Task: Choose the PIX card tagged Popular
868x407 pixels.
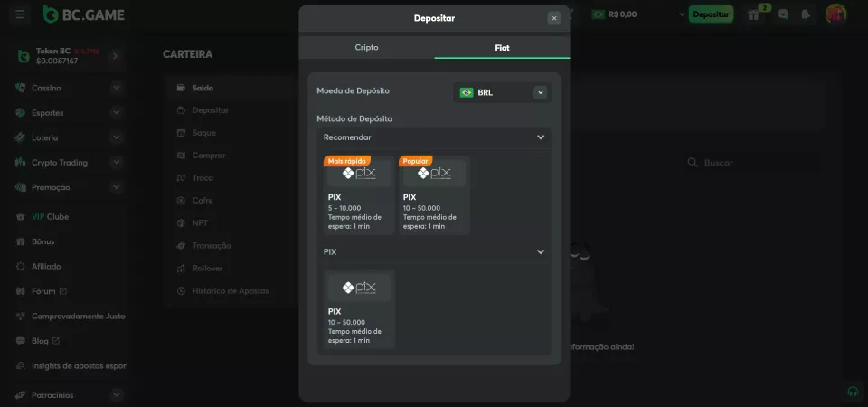Action: (x=434, y=195)
